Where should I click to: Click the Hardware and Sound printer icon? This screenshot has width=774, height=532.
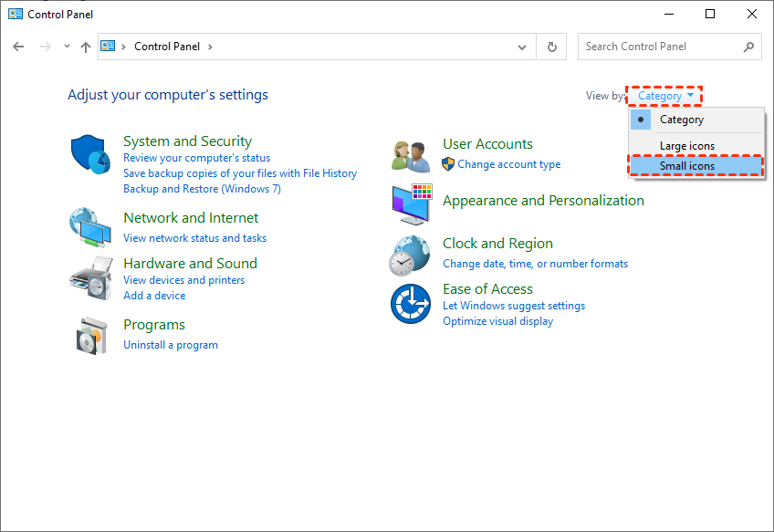tap(89, 278)
